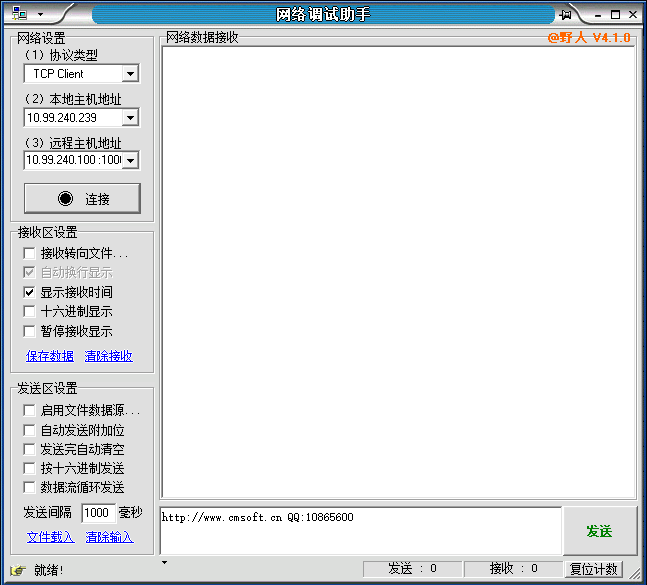Click the 发送间隔 field showing 1000

(98, 513)
